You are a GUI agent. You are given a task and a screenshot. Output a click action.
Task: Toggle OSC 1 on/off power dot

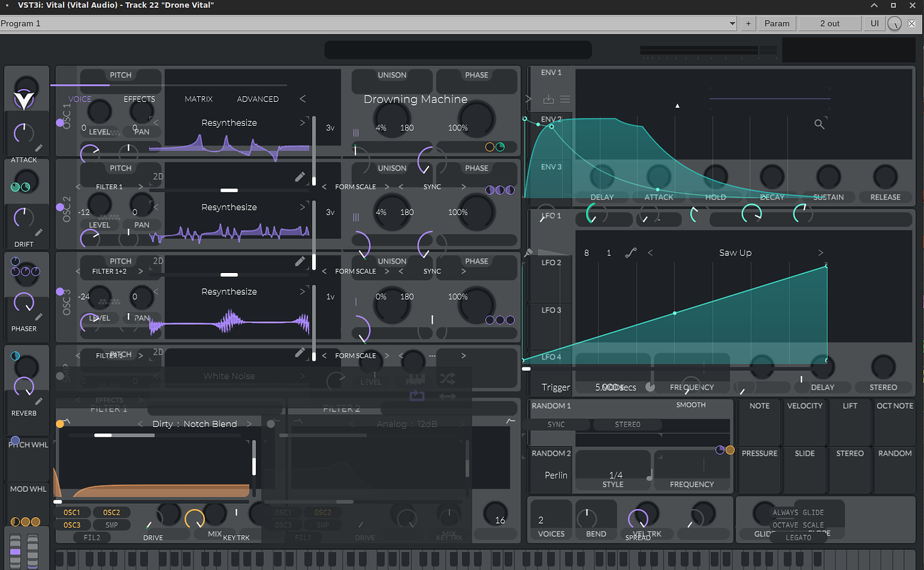(x=60, y=123)
